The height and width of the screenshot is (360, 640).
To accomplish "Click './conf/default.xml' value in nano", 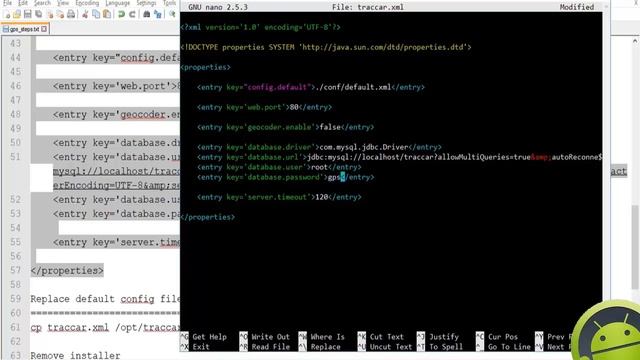I will click(x=353, y=87).
